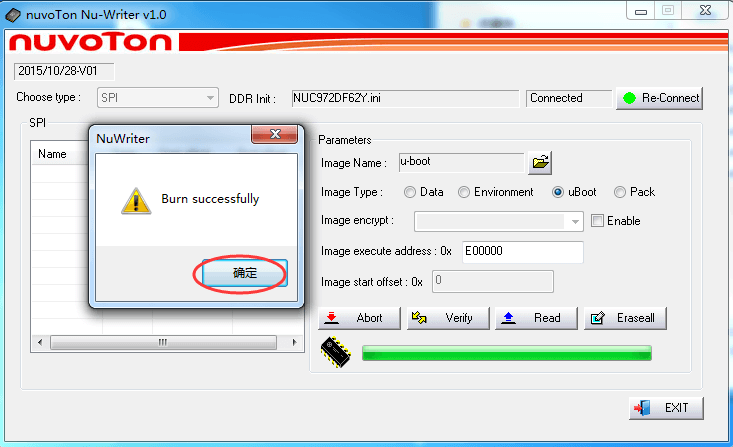Image resolution: width=733 pixels, height=447 pixels.
Task: Click the Abort button
Action: [359, 318]
